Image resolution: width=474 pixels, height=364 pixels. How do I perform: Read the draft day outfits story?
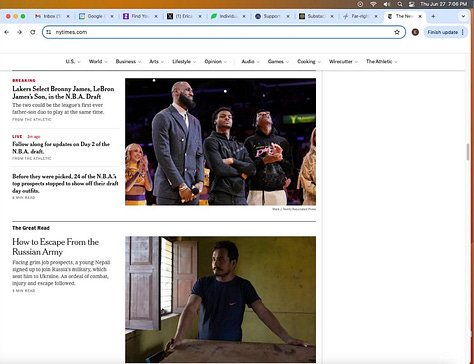[65, 183]
